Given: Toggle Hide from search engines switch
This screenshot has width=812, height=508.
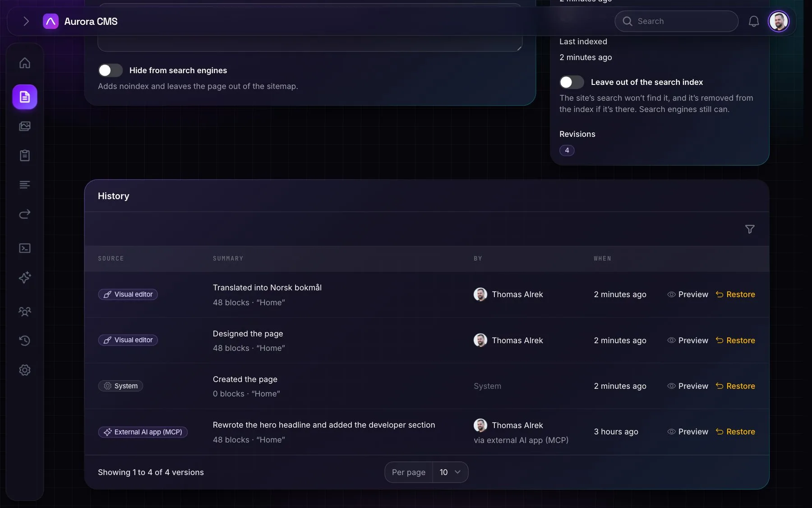Looking at the screenshot, I should (111, 70).
